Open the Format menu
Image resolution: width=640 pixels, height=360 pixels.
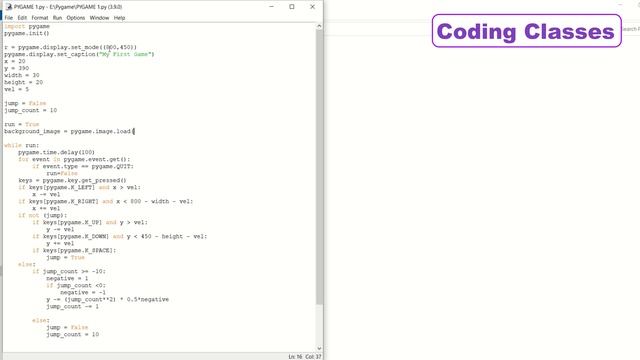(x=40, y=18)
